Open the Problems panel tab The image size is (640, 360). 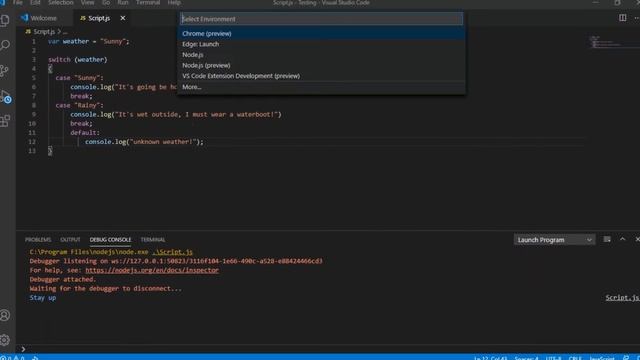[38, 240]
